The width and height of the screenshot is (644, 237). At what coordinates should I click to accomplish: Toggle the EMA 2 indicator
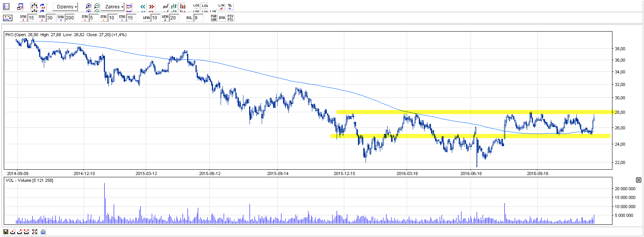pyautogui.click(x=103, y=18)
